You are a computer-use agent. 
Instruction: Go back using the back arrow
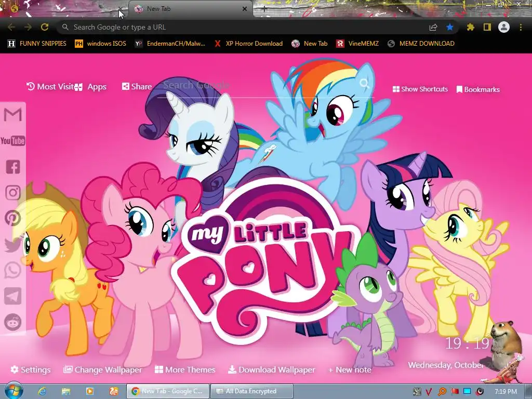tap(11, 27)
